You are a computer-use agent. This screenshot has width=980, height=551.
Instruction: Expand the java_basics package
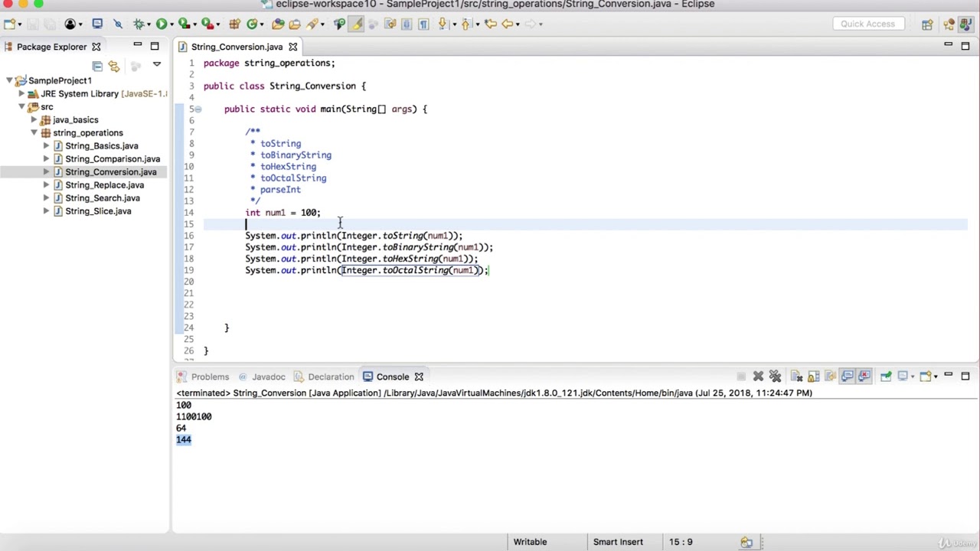click(34, 119)
